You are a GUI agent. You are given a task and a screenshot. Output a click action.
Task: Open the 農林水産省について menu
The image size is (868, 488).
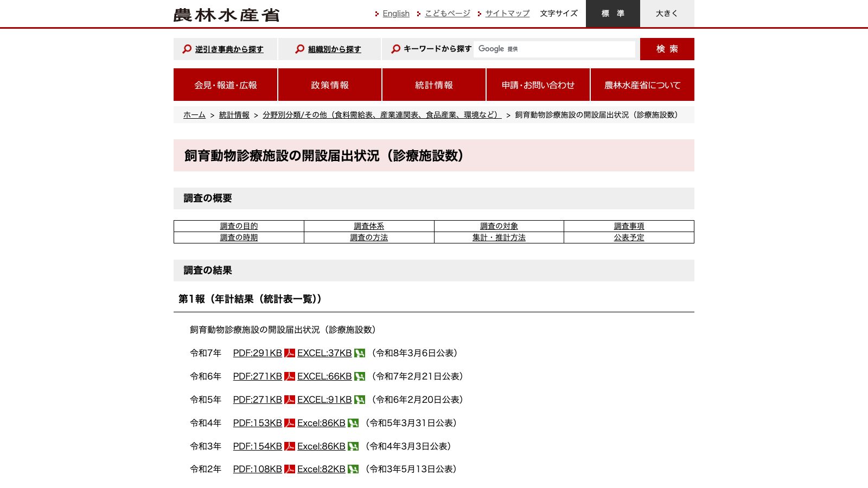click(642, 85)
